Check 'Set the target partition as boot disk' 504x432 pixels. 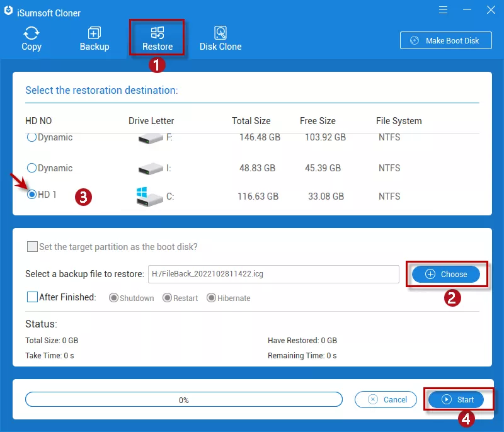[x=32, y=247]
